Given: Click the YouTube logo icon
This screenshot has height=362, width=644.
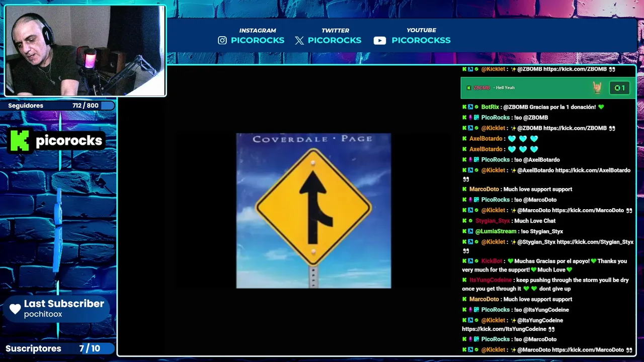Looking at the screenshot, I should coord(380,41).
